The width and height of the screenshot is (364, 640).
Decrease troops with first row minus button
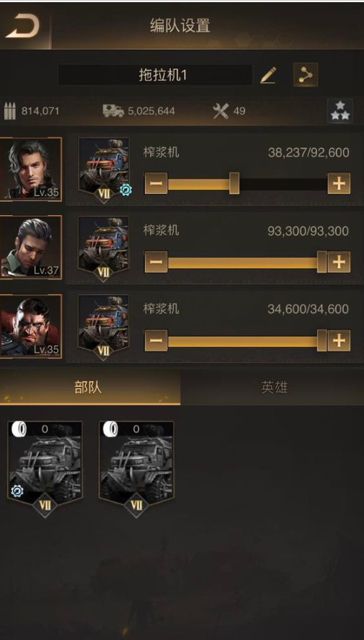tap(156, 183)
